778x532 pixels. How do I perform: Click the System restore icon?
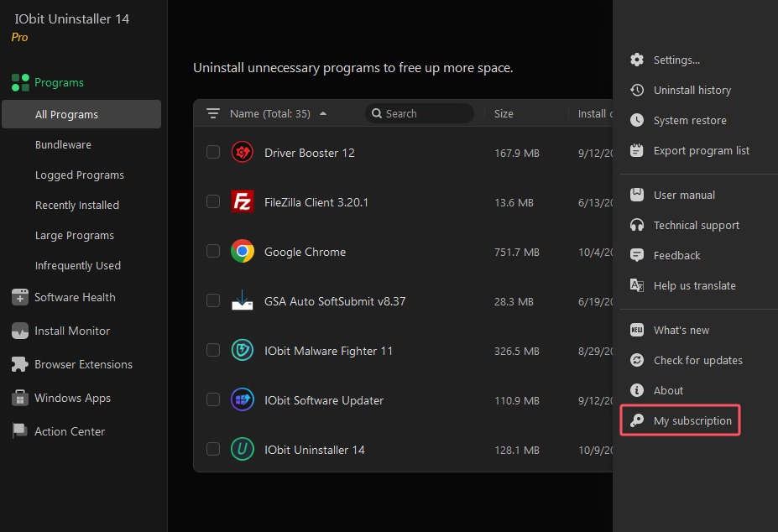point(637,121)
